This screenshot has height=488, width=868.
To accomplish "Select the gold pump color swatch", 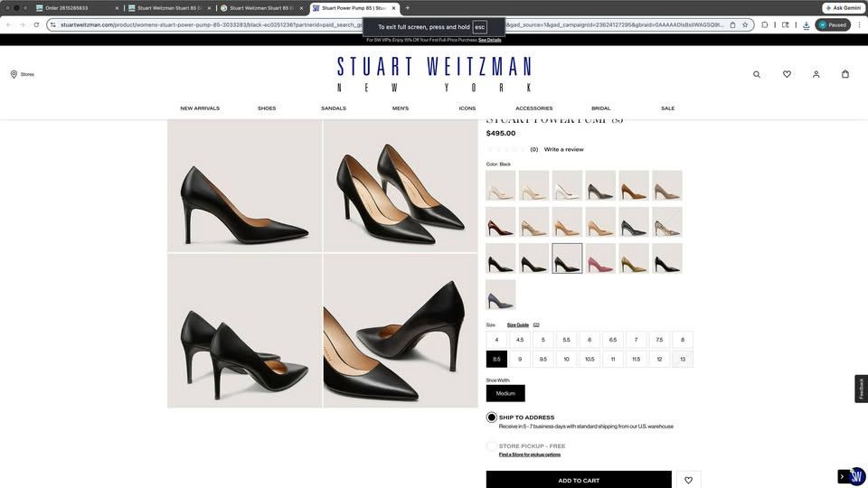I will (x=633, y=258).
